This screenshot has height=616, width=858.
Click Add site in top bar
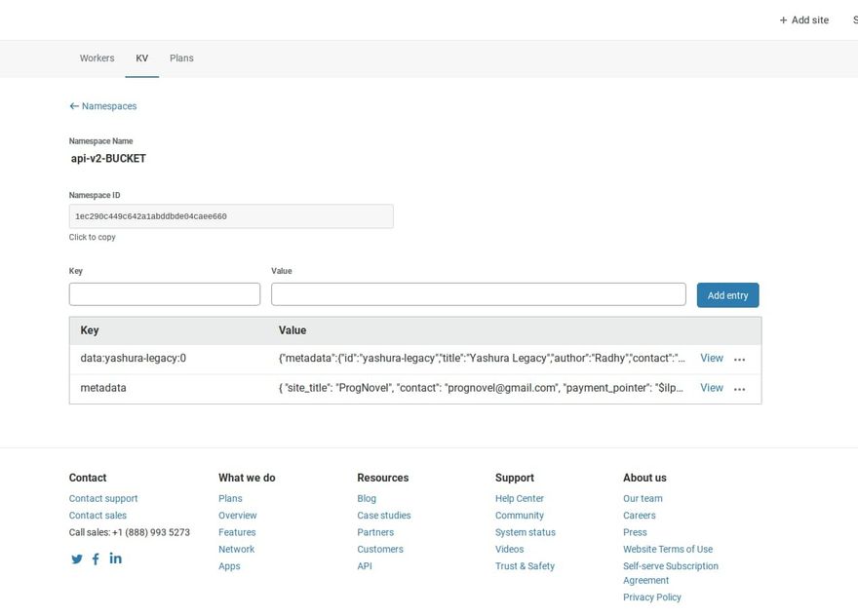pyautogui.click(x=803, y=20)
